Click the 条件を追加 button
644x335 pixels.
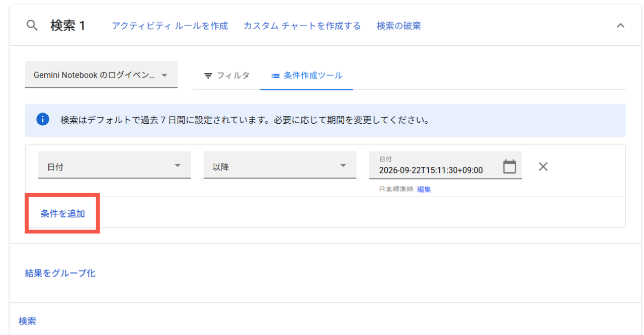[x=62, y=213]
